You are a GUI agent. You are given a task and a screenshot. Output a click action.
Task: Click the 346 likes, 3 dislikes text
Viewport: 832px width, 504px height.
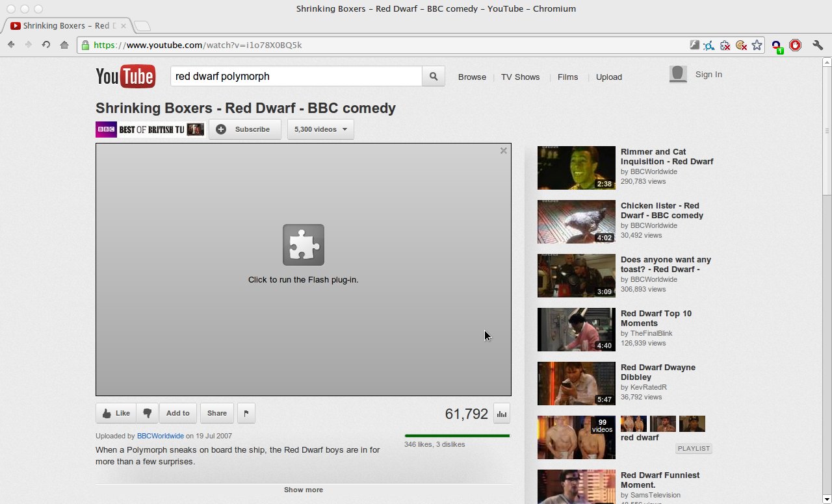[434, 444]
